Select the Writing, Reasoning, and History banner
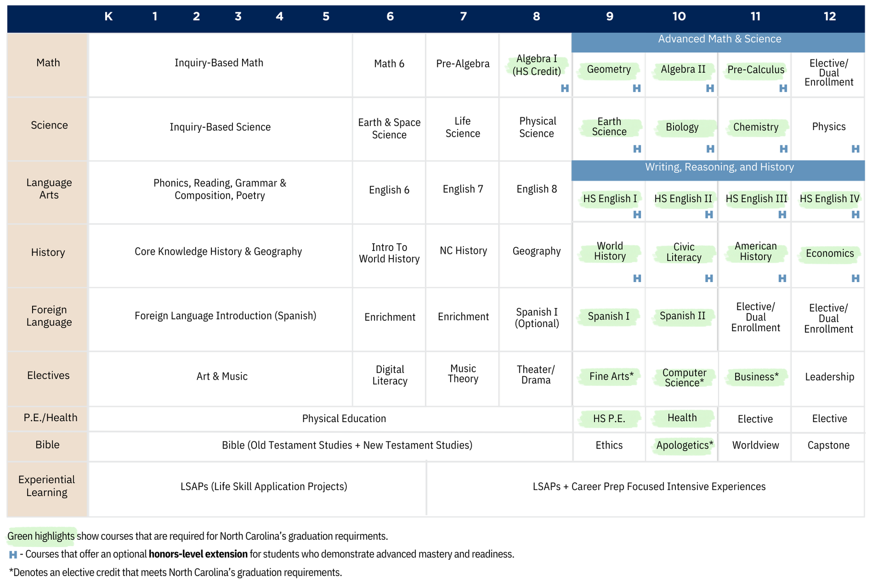873x588 pixels. coord(719,167)
